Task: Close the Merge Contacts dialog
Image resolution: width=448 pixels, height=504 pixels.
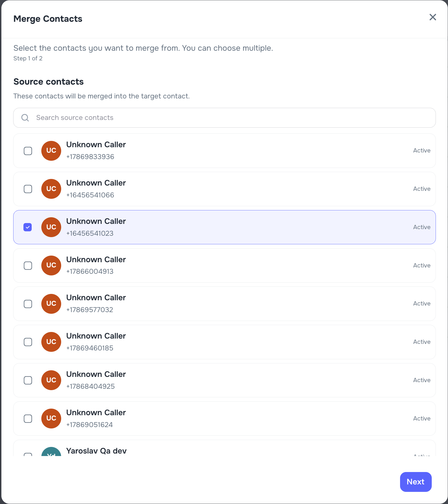Action: [433, 17]
